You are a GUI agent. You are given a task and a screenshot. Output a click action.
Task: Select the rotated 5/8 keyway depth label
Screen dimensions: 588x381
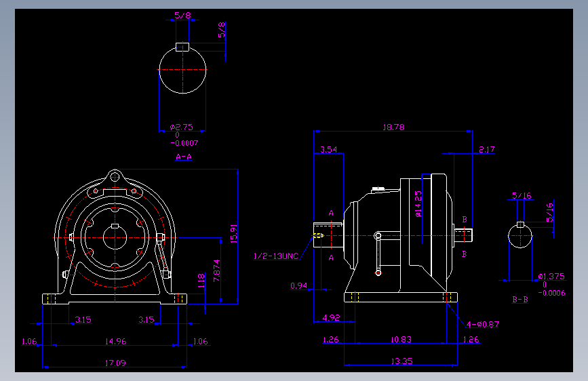point(222,30)
